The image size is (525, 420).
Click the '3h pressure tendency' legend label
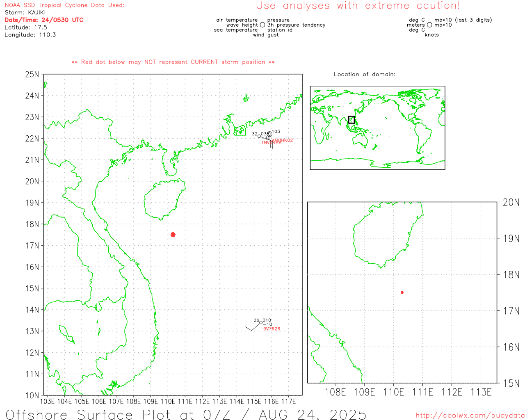point(296,25)
